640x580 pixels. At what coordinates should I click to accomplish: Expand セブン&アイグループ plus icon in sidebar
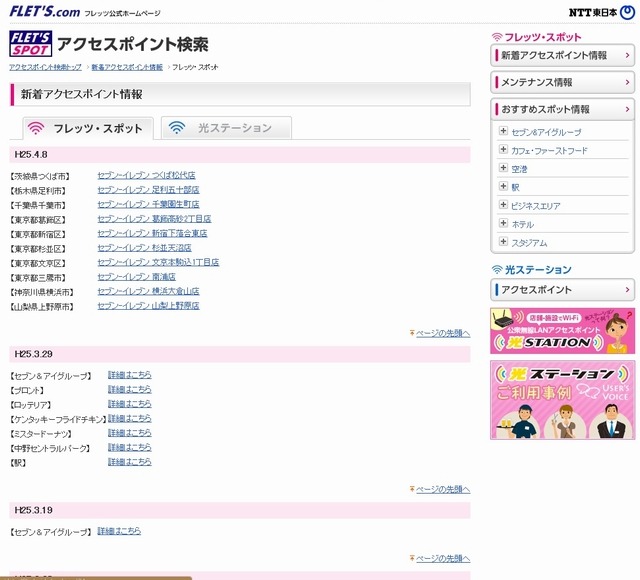[x=503, y=131]
